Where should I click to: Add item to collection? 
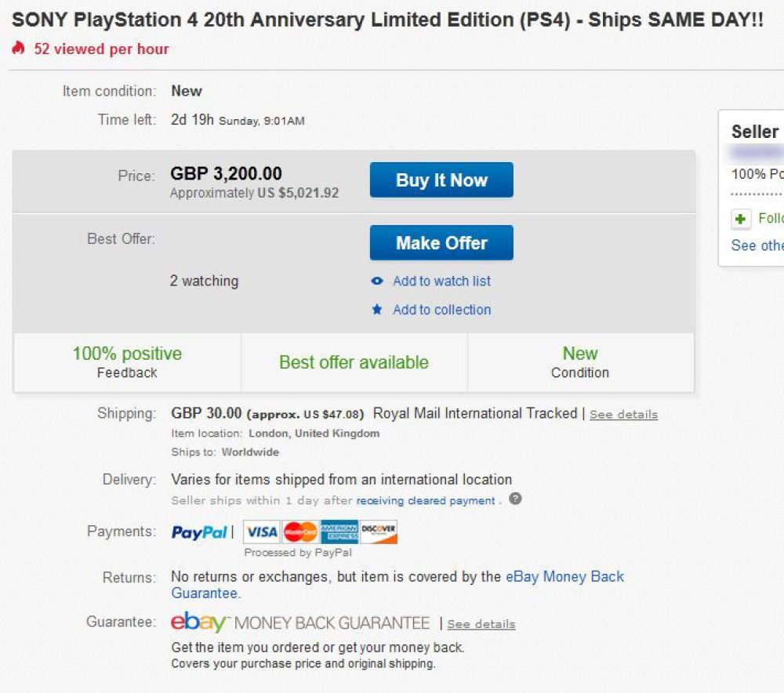point(441,310)
